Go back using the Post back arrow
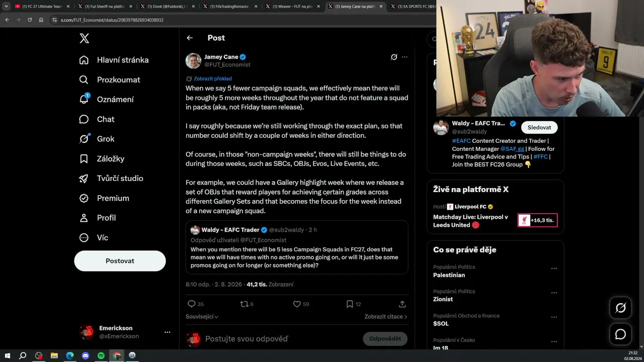The width and height of the screenshot is (644, 362). pyautogui.click(x=190, y=38)
